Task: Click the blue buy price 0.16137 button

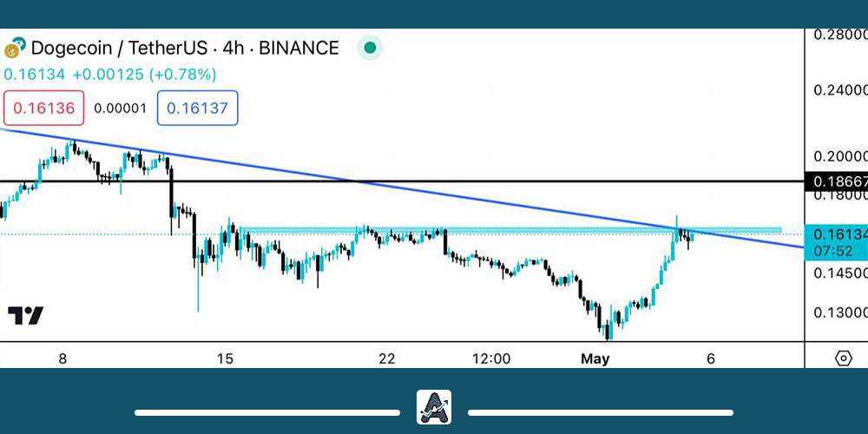Action: click(198, 108)
